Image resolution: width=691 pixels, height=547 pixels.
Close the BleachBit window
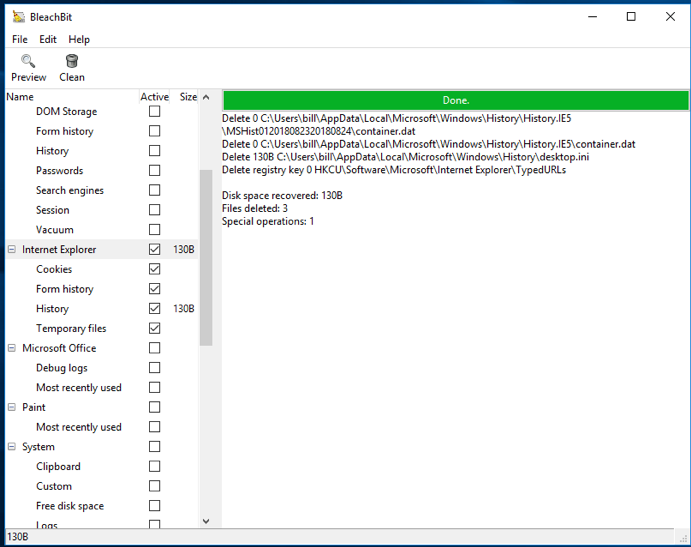coord(669,17)
